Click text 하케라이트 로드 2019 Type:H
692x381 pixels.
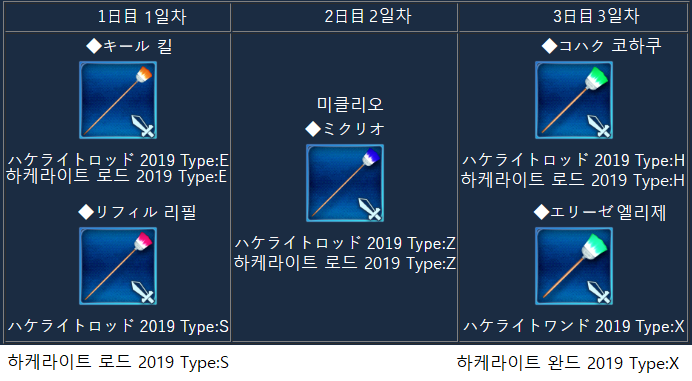[x=573, y=180]
